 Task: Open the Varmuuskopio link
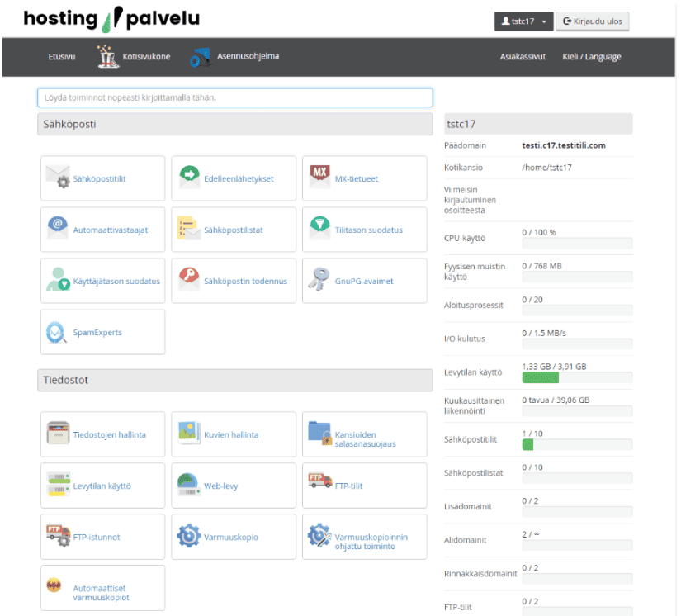(x=231, y=538)
